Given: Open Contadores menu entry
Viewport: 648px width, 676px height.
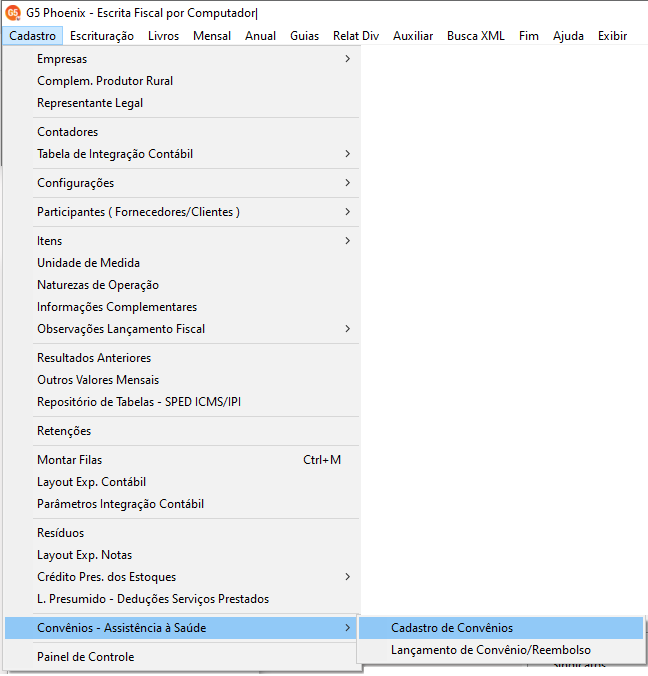Looking at the screenshot, I should coord(182,131).
